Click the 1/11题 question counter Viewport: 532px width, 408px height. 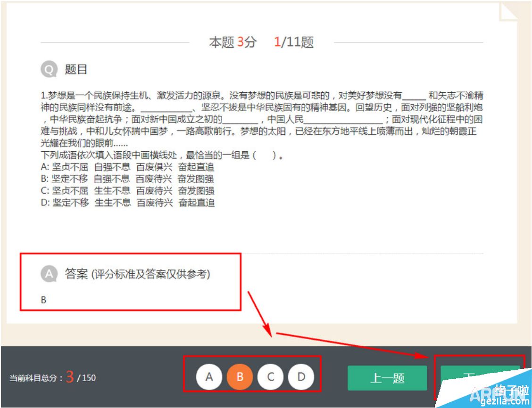tap(293, 42)
